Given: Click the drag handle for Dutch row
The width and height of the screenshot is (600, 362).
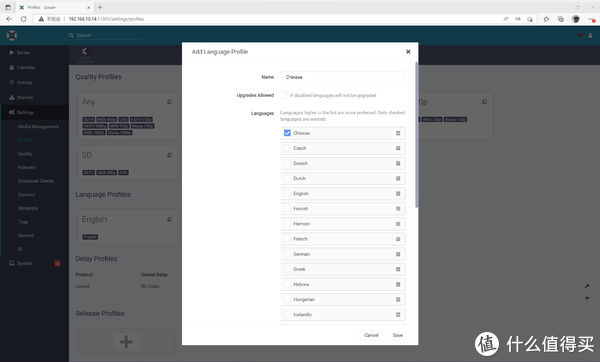Looking at the screenshot, I should pyautogui.click(x=398, y=178).
